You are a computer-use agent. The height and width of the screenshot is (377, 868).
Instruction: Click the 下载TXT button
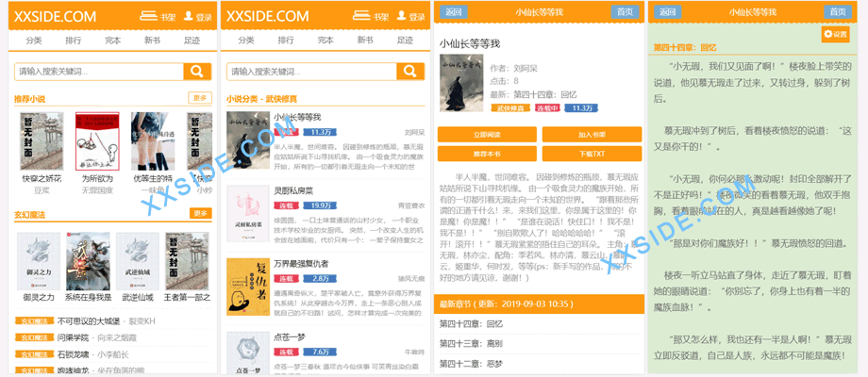[592, 153]
